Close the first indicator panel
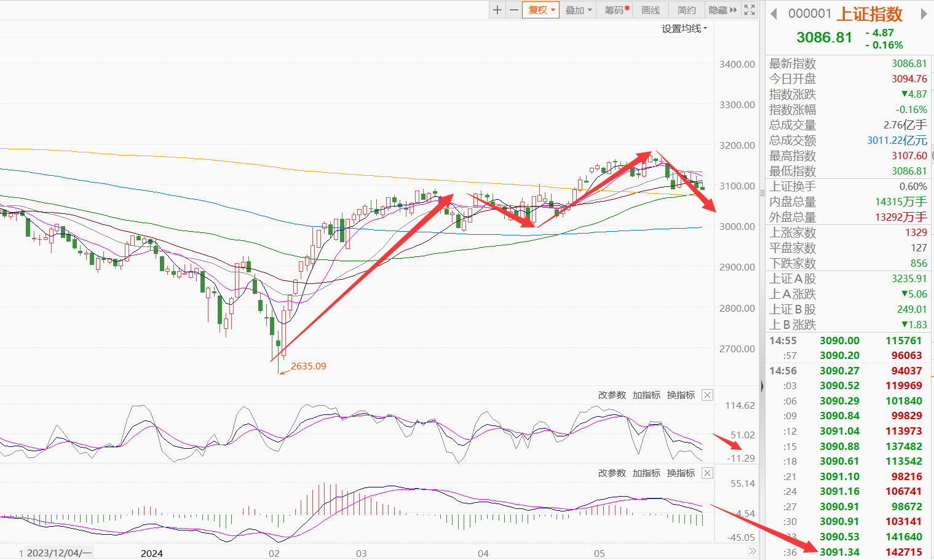Viewport: 934px width, 560px height. [708, 395]
